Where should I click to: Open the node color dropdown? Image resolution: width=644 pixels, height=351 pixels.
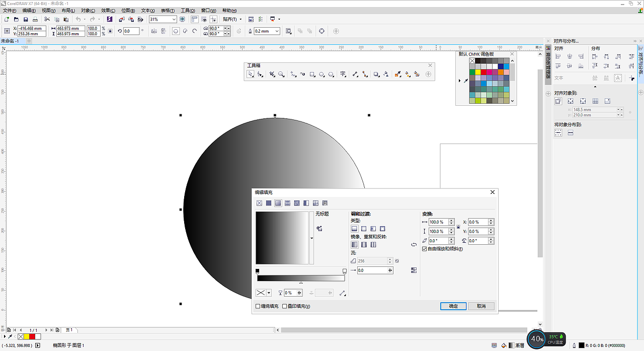pos(269,293)
